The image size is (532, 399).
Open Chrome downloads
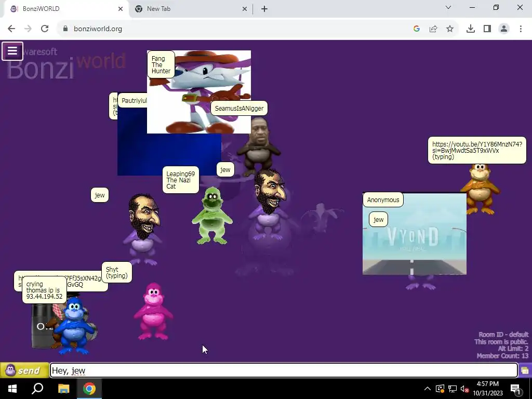pyautogui.click(x=470, y=29)
